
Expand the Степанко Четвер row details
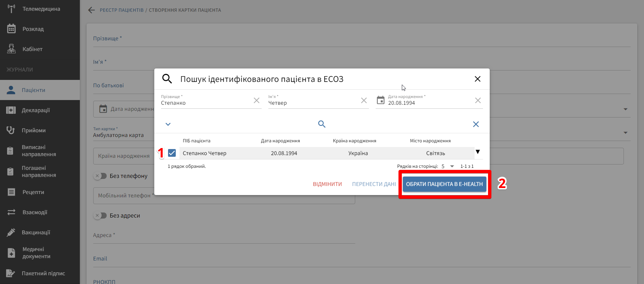[478, 152]
